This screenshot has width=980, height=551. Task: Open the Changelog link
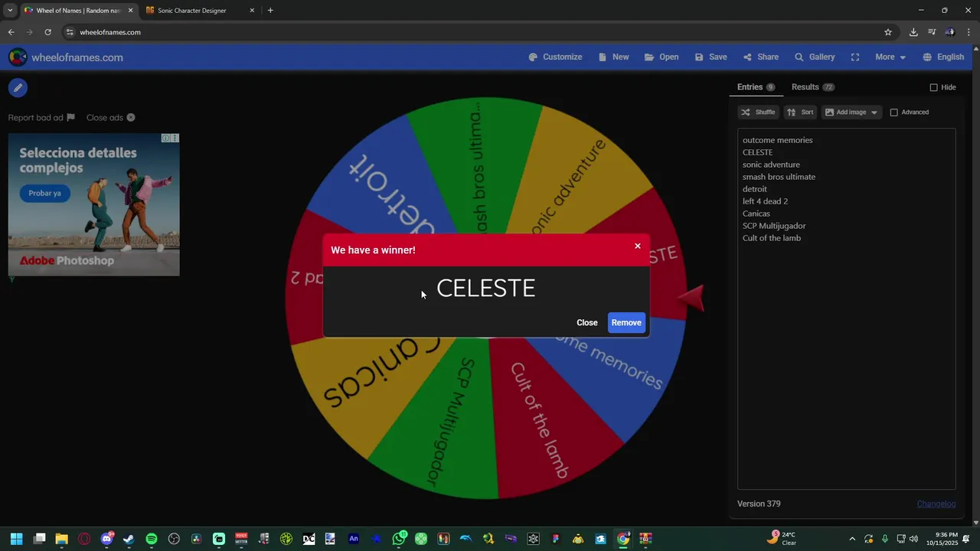click(x=936, y=504)
